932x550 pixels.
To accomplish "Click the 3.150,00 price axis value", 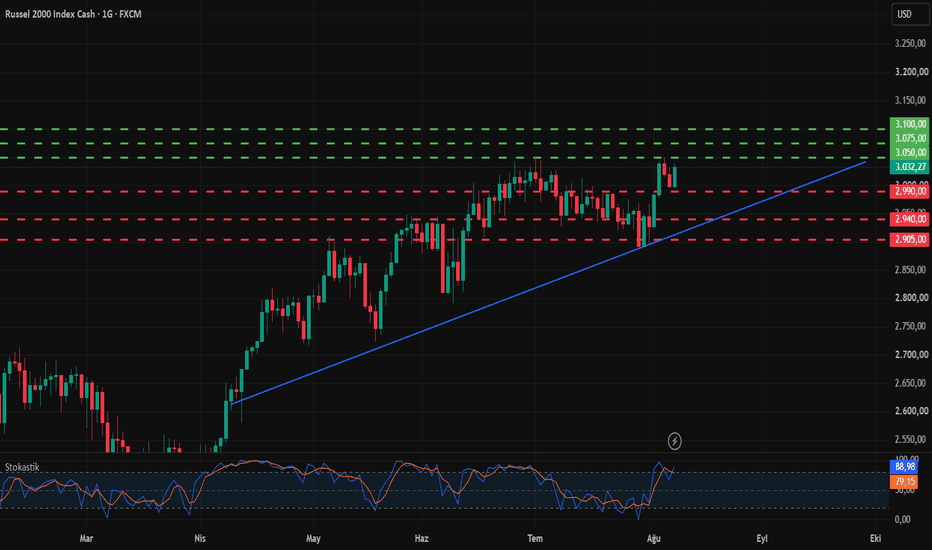I will pyautogui.click(x=911, y=100).
